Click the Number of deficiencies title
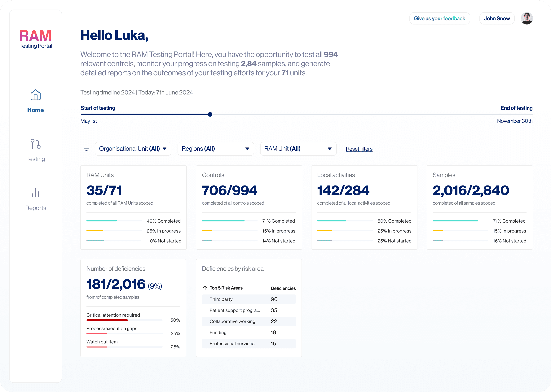Screen dimensions: 551x392 [116, 269]
